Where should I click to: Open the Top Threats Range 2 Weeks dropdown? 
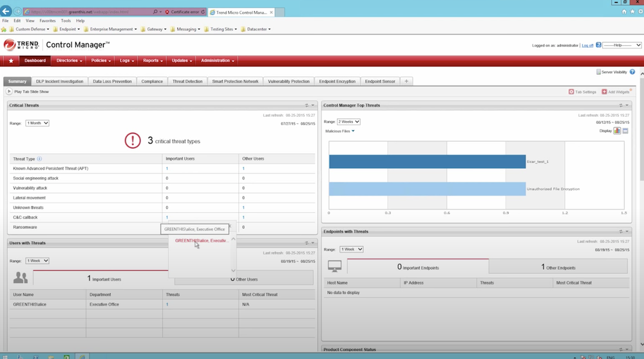pos(348,122)
